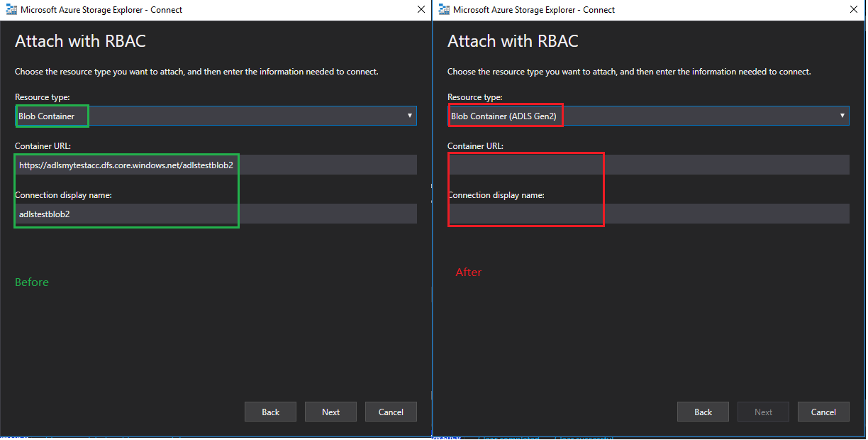Click the Next button on the Before dialog

click(330, 412)
